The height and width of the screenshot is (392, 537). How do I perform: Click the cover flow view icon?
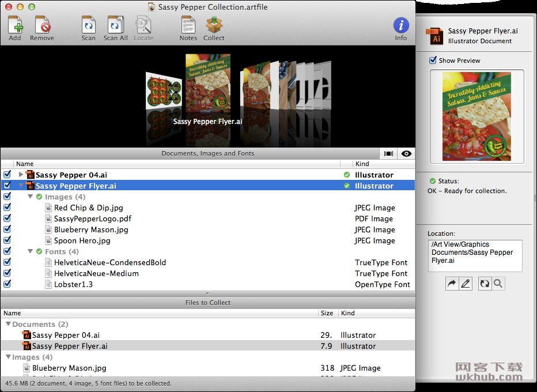coord(388,153)
